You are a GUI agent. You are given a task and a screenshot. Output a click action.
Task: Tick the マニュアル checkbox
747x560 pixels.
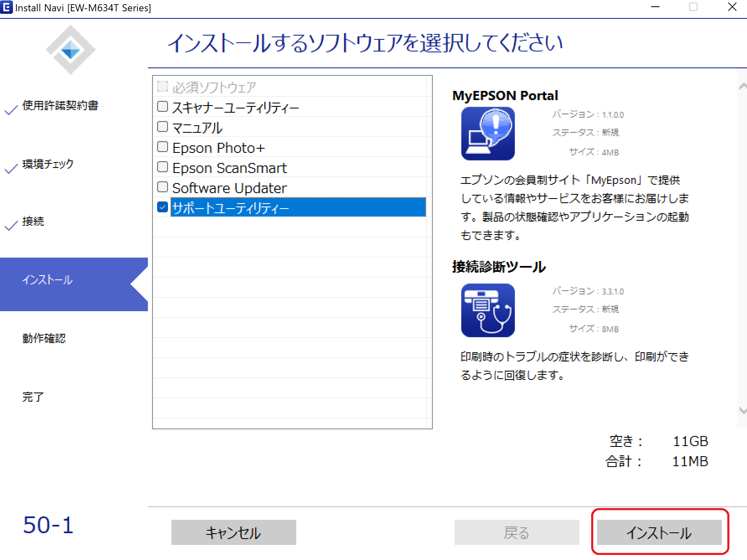coord(163,127)
